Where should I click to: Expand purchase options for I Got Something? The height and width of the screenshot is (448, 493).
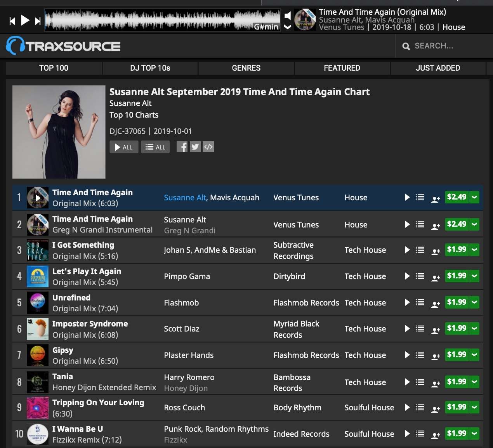pos(474,250)
